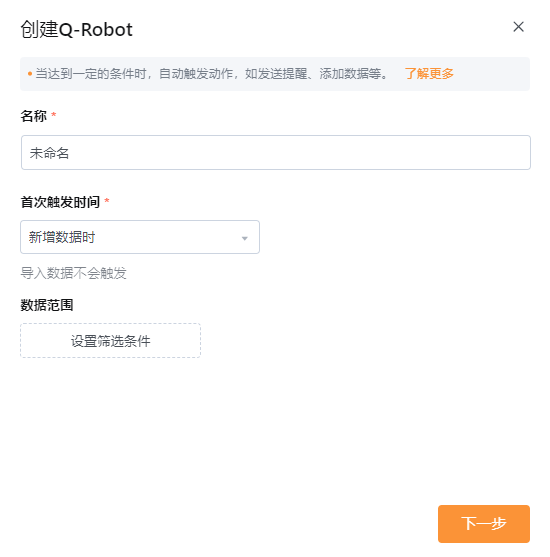Screen dimensions: 550x557
Task: Click the 创建Q-Robot dialog title
Action: (x=76, y=29)
